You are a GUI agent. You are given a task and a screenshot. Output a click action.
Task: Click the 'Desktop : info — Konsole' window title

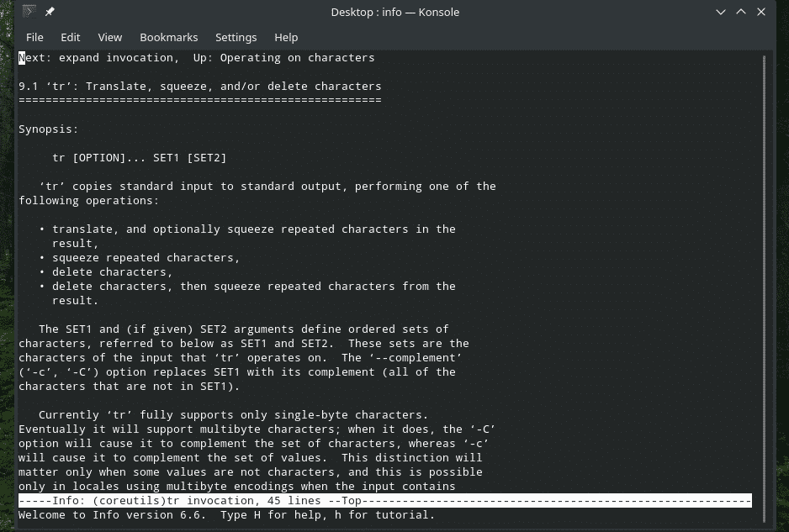(395, 12)
